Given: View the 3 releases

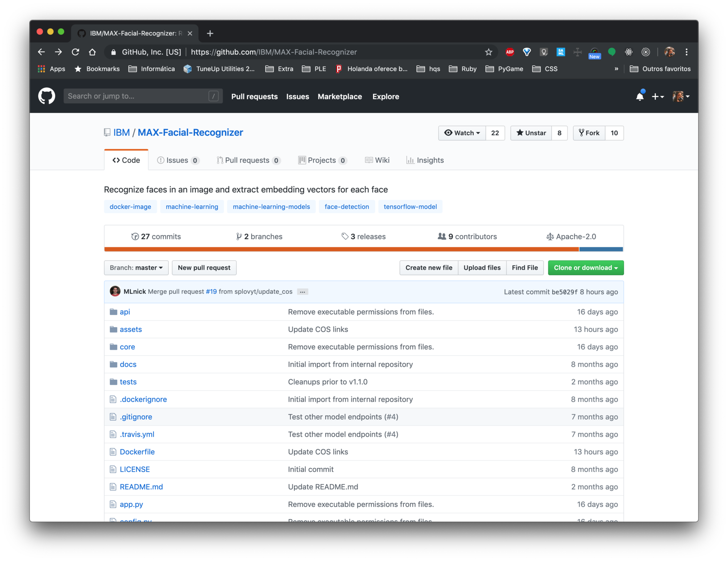Looking at the screenshot, I should click(363, 236).
